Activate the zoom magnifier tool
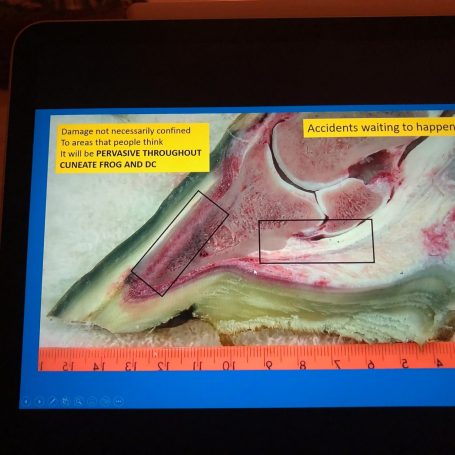The width and height of the screenshot is (455, 455). (79, 401)
